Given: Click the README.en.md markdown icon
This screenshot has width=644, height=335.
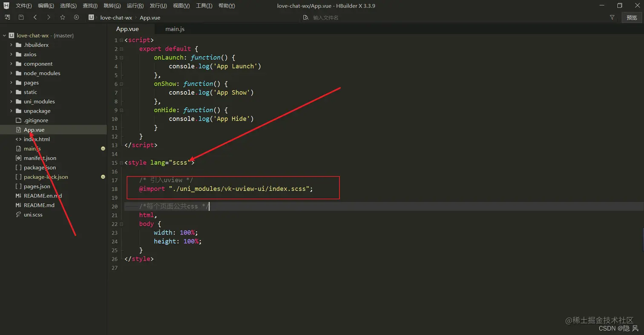Looking at the screenshot, I should click(18, 196).
